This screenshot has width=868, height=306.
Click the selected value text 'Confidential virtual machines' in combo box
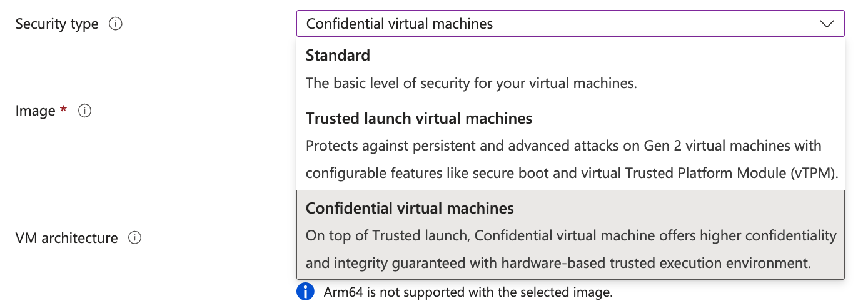400,24
